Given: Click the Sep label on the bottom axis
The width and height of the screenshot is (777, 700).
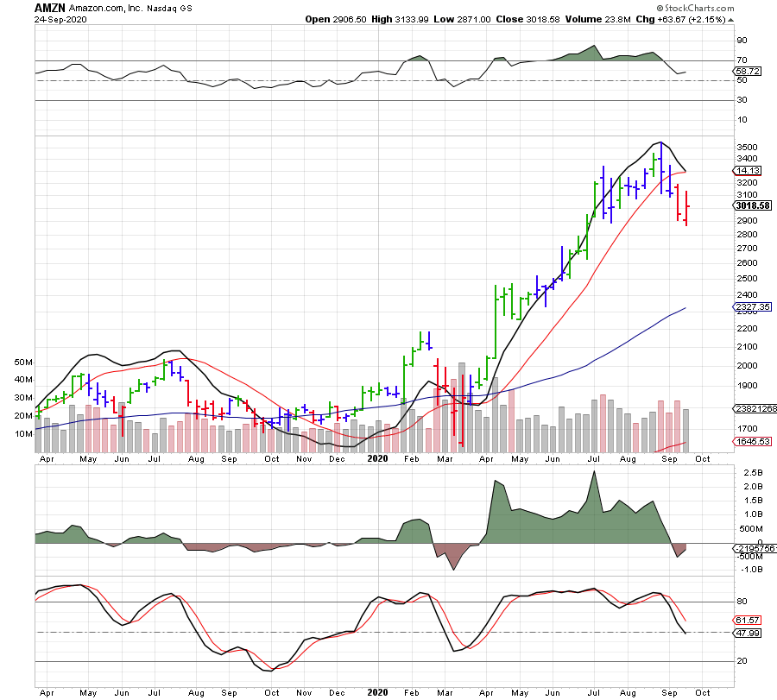Looking at the screenshot, I should click(668, 692).
